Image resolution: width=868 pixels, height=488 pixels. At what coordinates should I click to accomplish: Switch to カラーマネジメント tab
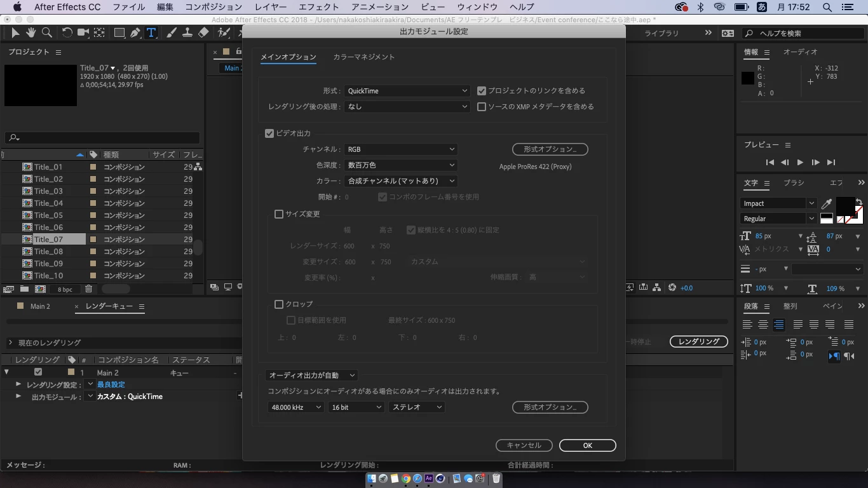click(x=364, y=57)
